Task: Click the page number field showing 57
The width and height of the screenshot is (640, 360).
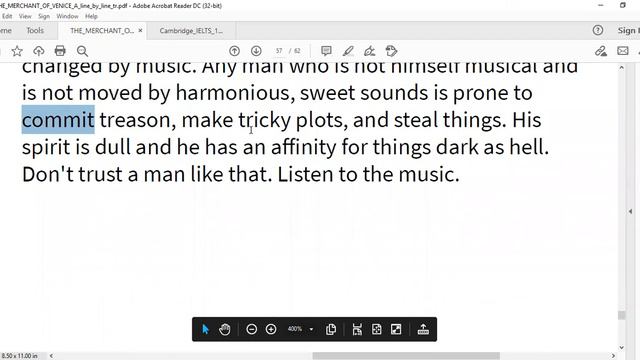Action: (279, 51)
